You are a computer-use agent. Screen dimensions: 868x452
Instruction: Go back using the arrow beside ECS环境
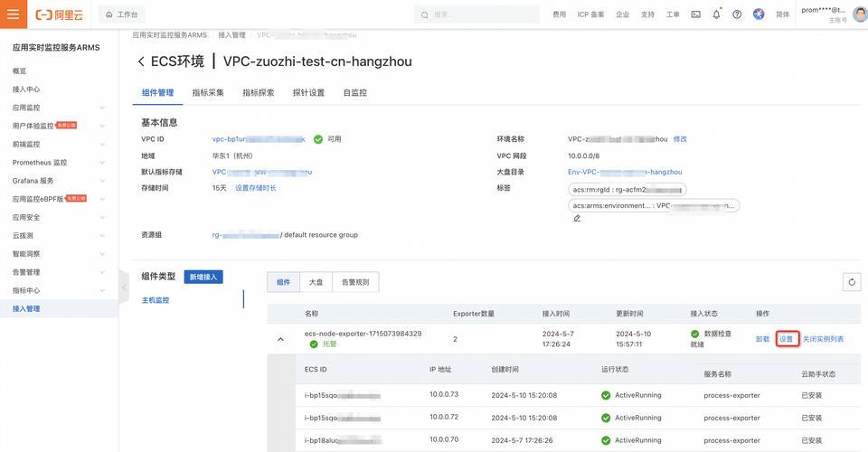tap(141, 61)
